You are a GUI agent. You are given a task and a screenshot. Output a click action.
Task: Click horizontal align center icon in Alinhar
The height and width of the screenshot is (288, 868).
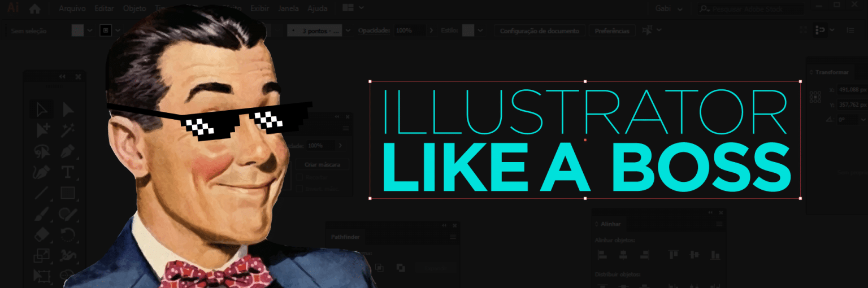click(x=623, y=255)
